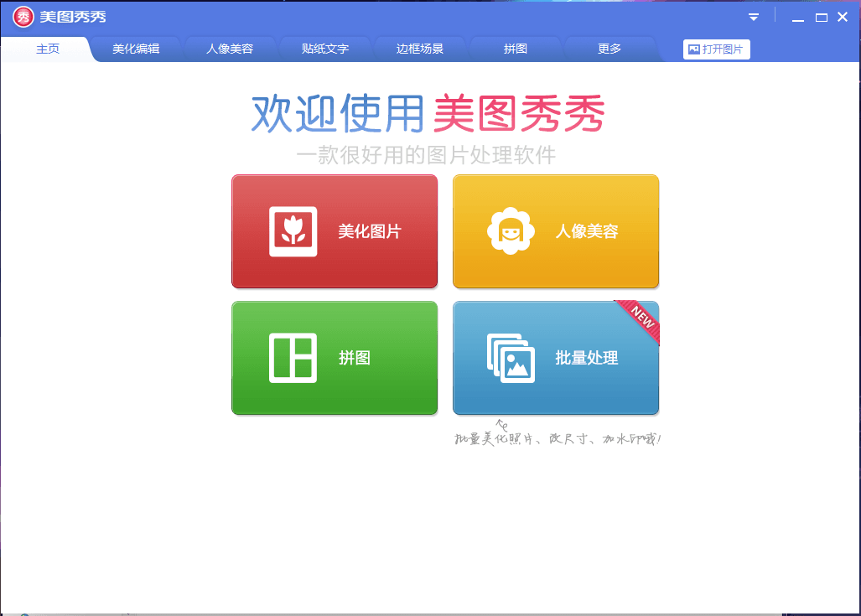The width and height of the screenshot is (861, 616).
Task: Click the 拼图 label on green tile
Action: click(x=354, y=358)
